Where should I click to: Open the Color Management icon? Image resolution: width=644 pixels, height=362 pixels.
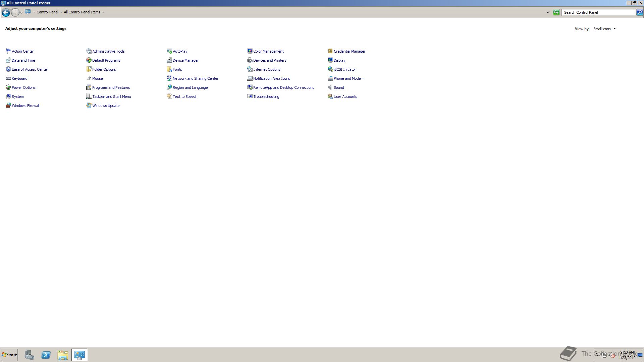(x=250, y=51)
